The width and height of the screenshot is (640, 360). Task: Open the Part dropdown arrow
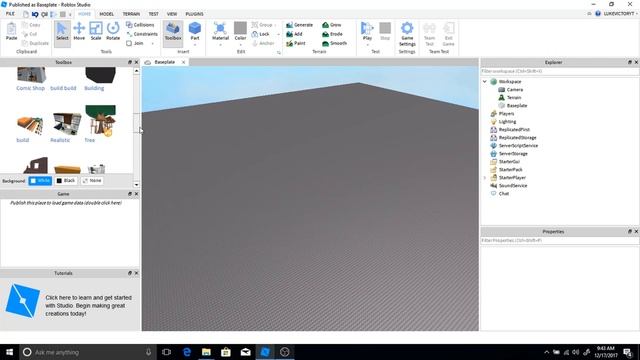[x=195, y=44]
